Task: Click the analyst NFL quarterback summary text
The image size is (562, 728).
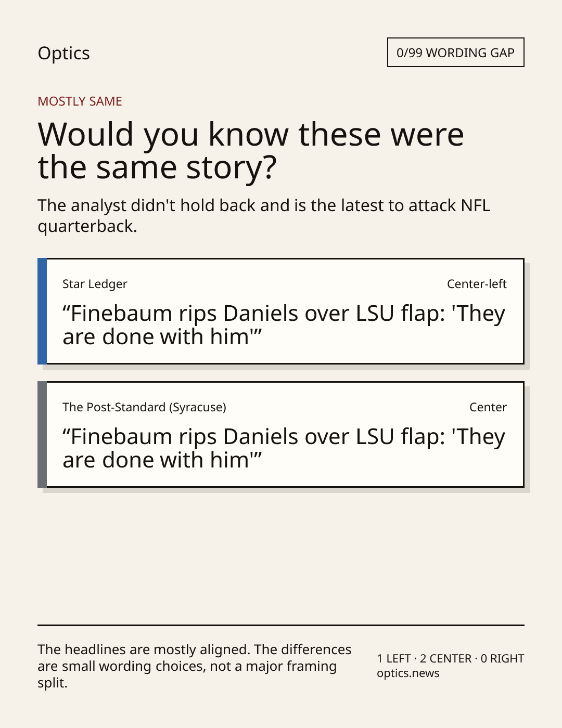Action: coord(264,216)
